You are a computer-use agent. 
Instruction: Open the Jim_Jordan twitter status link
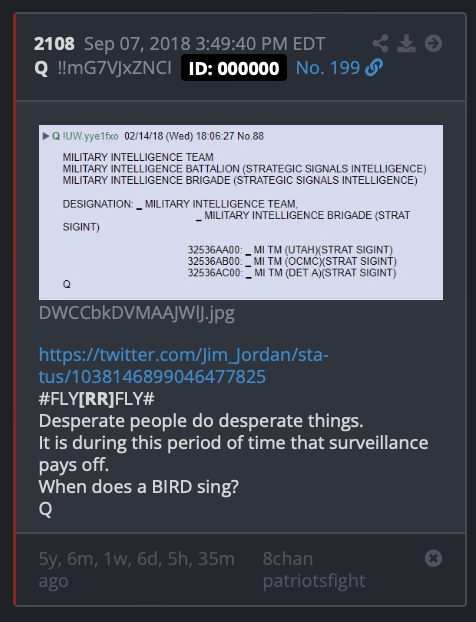(x=183, y=365)
